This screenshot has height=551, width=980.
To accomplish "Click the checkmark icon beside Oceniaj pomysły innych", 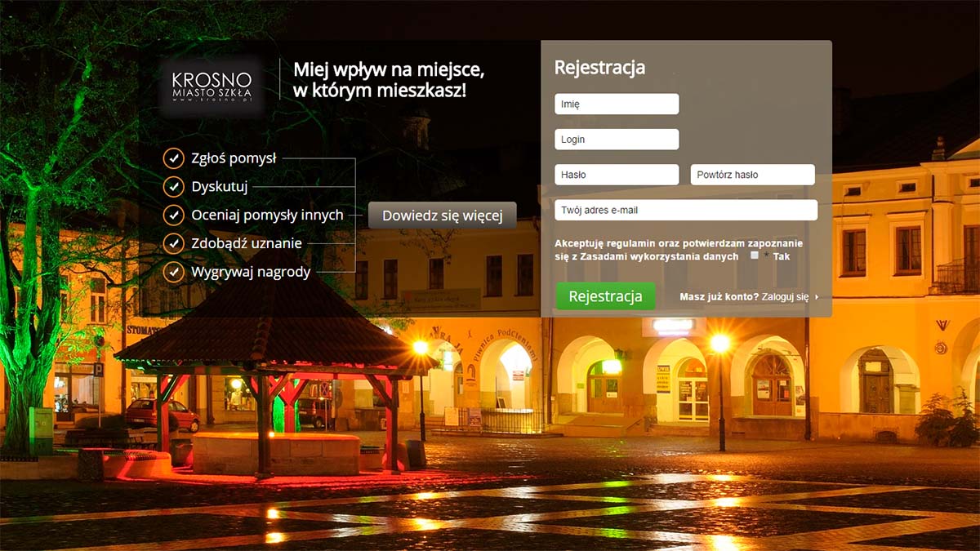I will click(x=173, y=216).
